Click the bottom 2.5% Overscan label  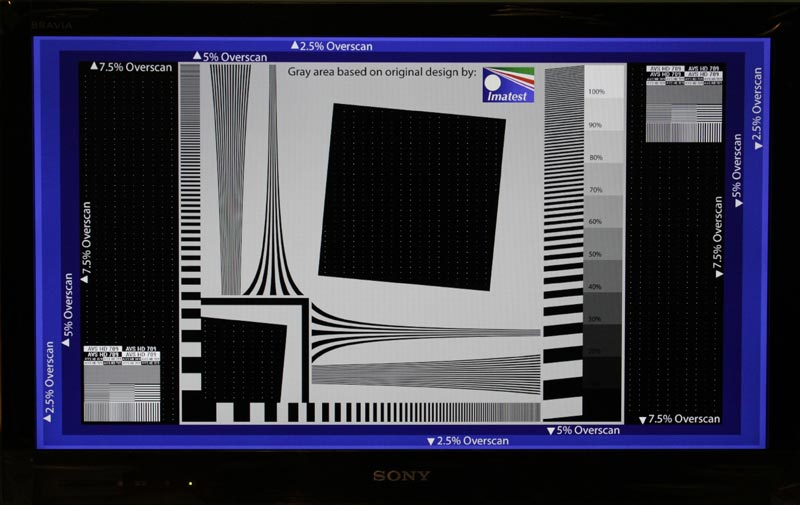coord(467,441)
